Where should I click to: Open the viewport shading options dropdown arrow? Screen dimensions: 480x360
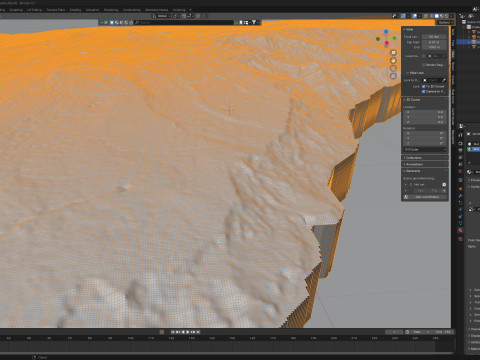pos(452,16)
